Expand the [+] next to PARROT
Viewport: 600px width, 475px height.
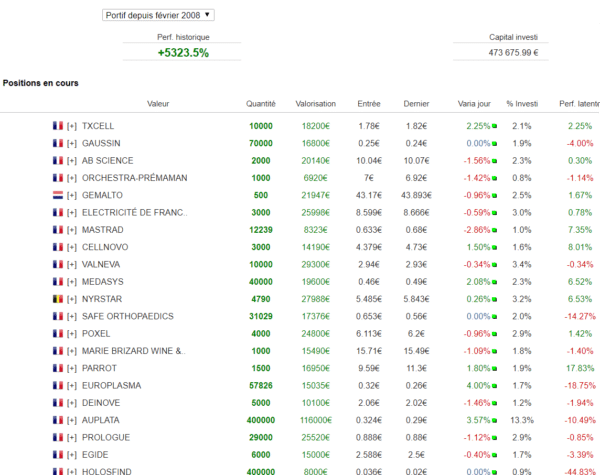tap(72, 368)
